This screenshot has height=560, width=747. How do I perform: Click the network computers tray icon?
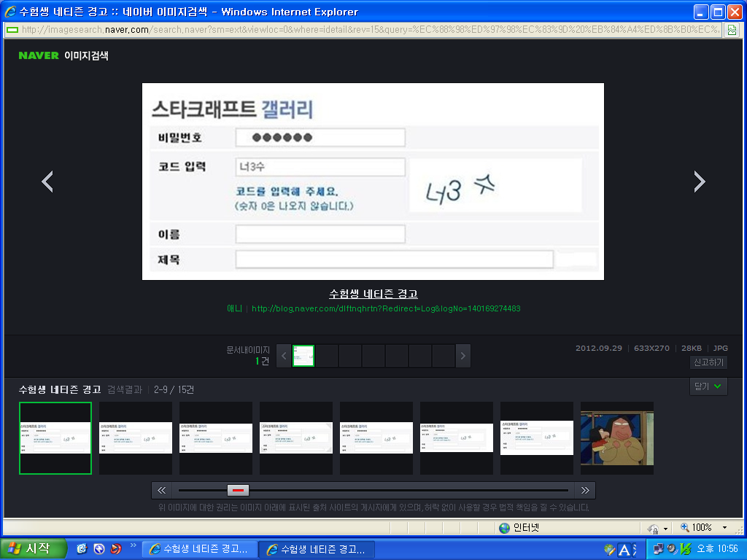[659, 549]
